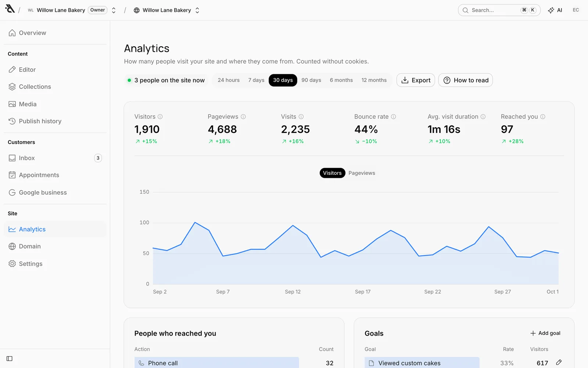Click the info icon next to Visitors
The height and width of the screenshot is (368, 588).
tap(160, 117)
